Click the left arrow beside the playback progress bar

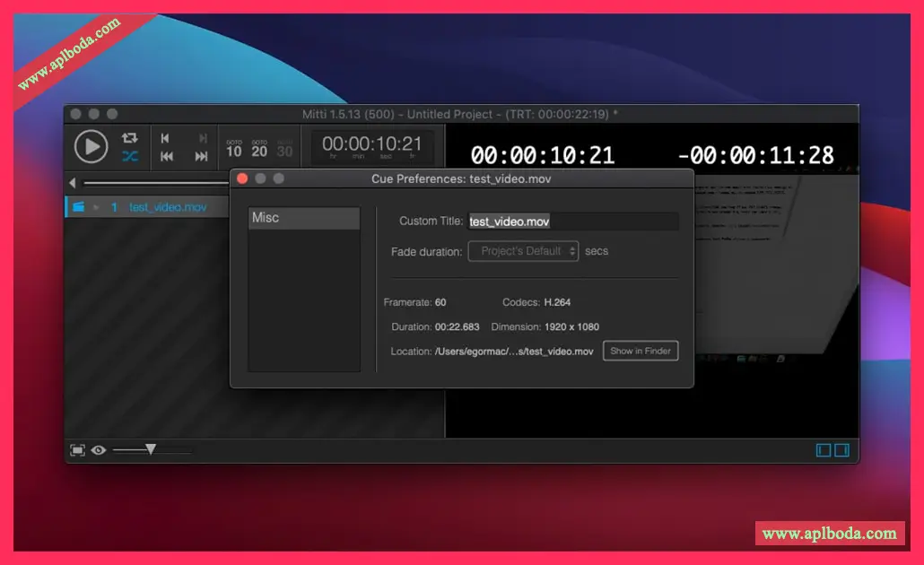pyautogui.click(x=73, y=183)
